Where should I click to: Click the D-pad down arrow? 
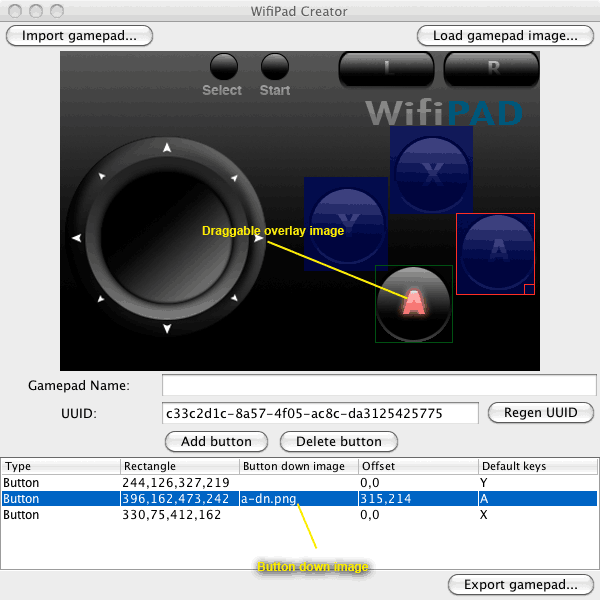167,328
